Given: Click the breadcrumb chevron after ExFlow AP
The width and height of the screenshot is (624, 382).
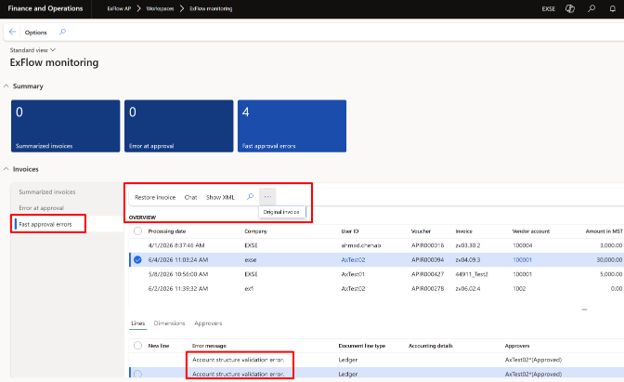Looking at the screenshot, I should pos(138,8).
